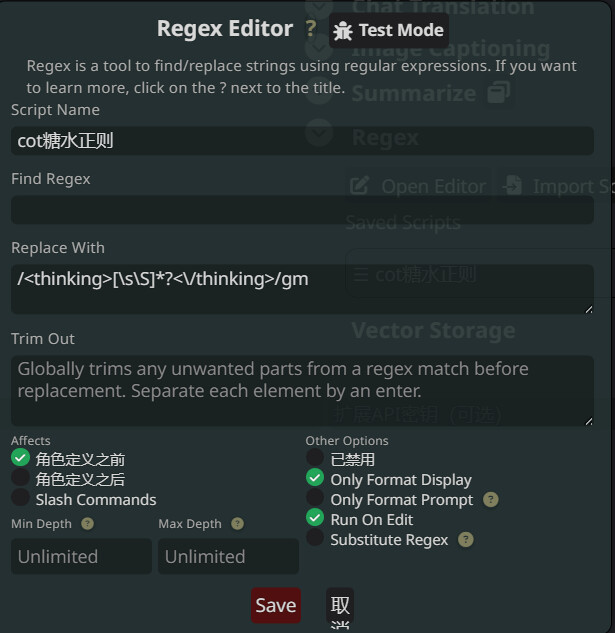Click the Replace With text area
The image size is (615, 633).
point(302,289)
